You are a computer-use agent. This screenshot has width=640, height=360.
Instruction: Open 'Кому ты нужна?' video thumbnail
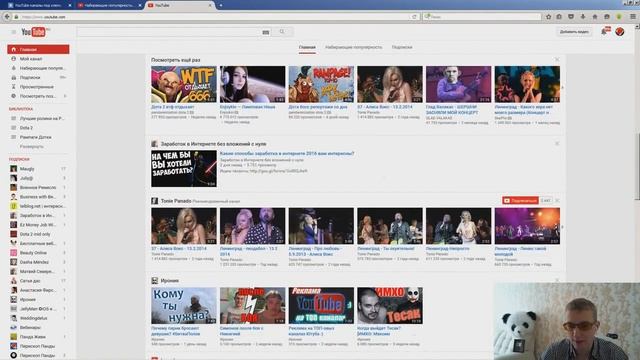(184, 306)
